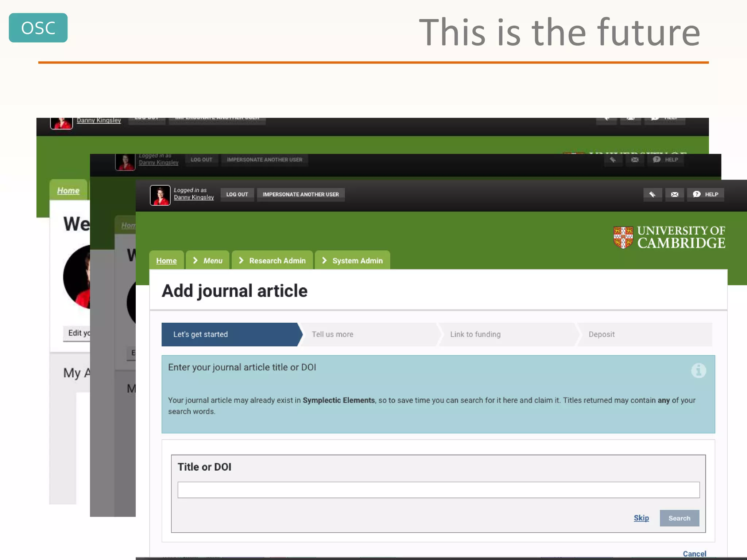
Task: Click Danny Kingsley profile photo thumbnail
Action: tap(160, 195)
